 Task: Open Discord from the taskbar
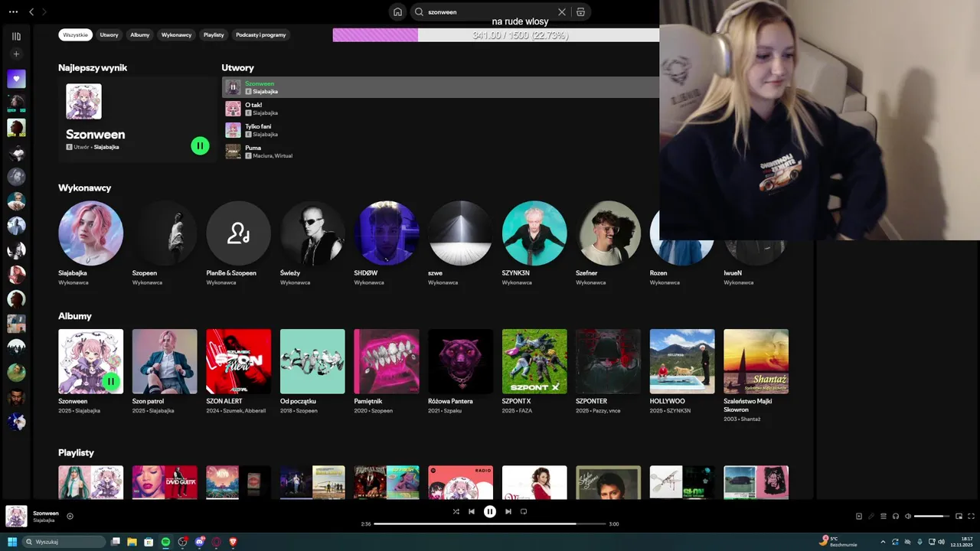(x=200, y=542)
